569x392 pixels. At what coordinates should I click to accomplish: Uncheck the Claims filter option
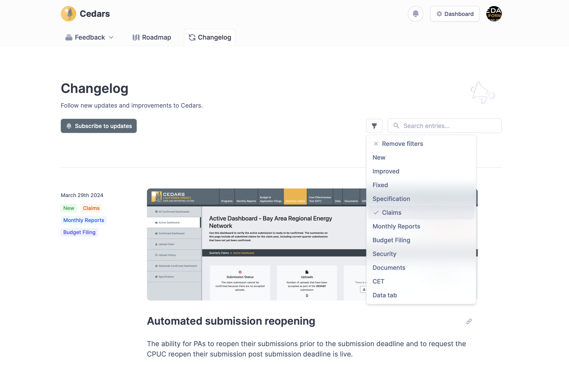391,212
